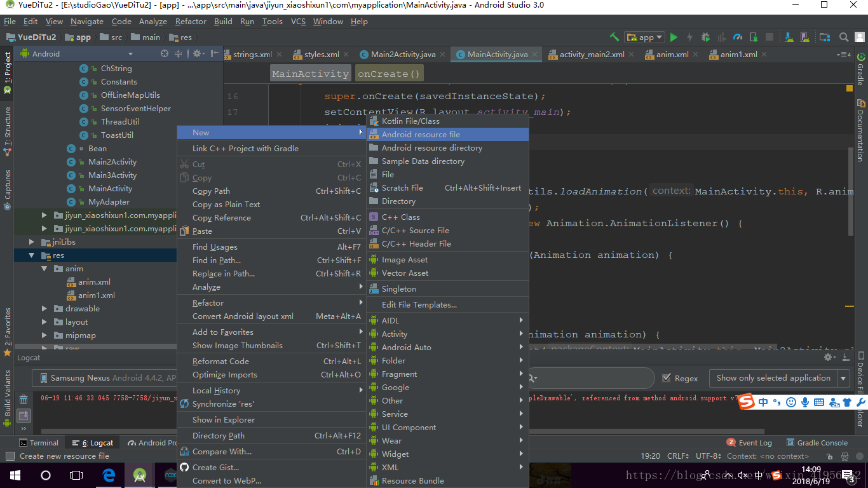The image size is (868, 488).
Task: Click the CRLF line separator indicator
Action: (x=677, y=456)
